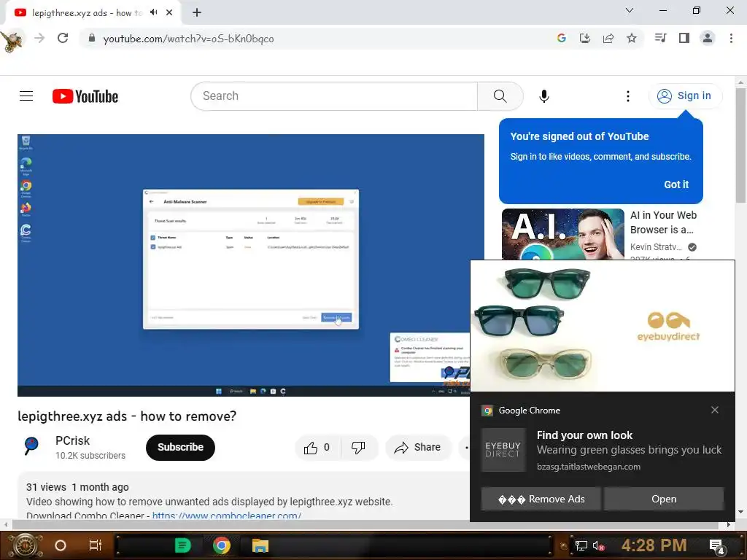Open the 4:28 PM clock flyout
747x560 pixels.
[x=654, y=545]
